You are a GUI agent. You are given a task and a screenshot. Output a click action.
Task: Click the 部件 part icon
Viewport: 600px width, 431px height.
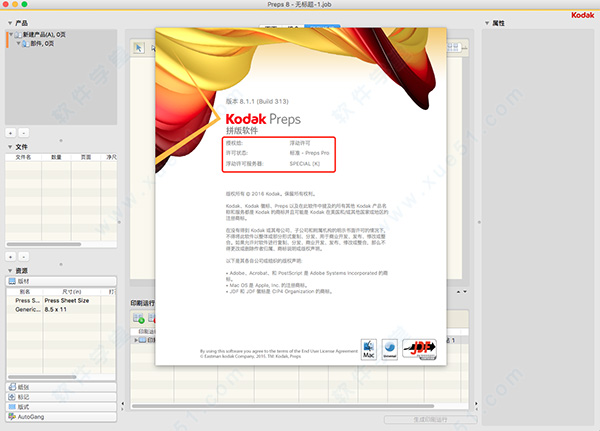point(26,44)
